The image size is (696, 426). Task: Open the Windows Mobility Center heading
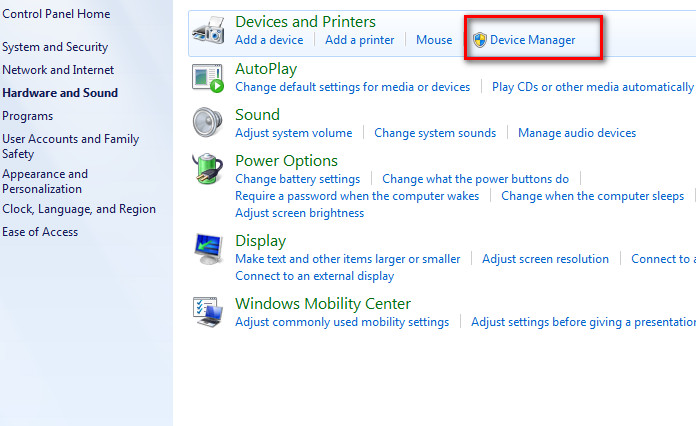(x=323, y=304)
